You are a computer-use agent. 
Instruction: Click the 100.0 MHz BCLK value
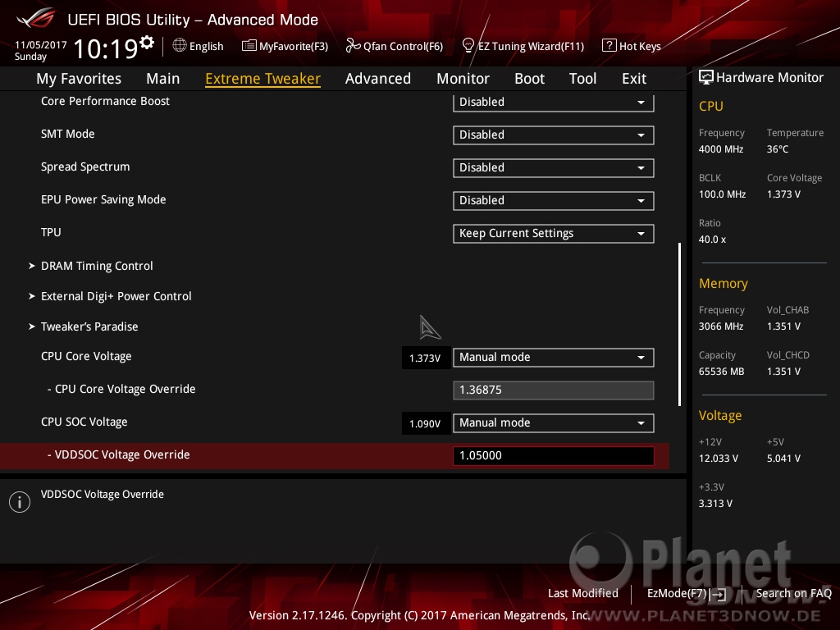[722, 194]
